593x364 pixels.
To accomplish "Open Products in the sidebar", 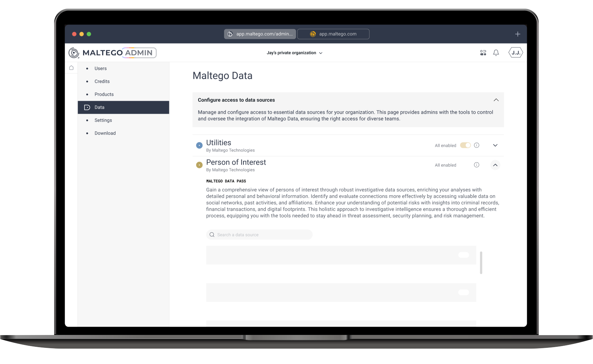I will pos(123,94).
